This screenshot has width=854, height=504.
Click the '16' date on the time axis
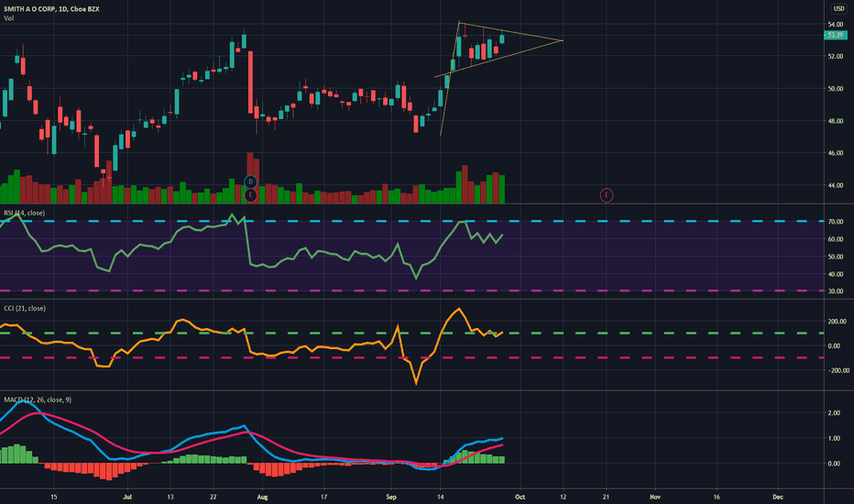(x=717, y=497)
